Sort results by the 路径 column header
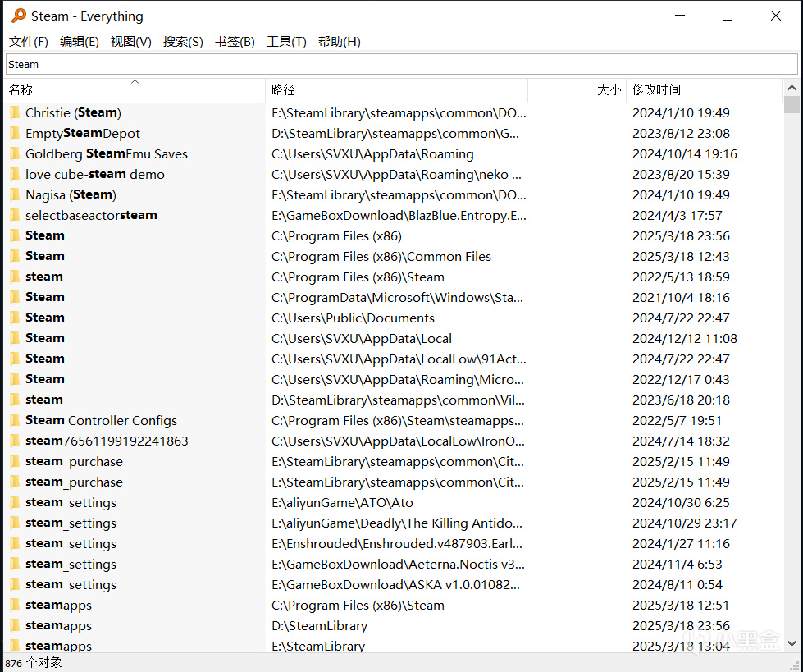The height and width of the screenshot is (672, 803). 396,89
